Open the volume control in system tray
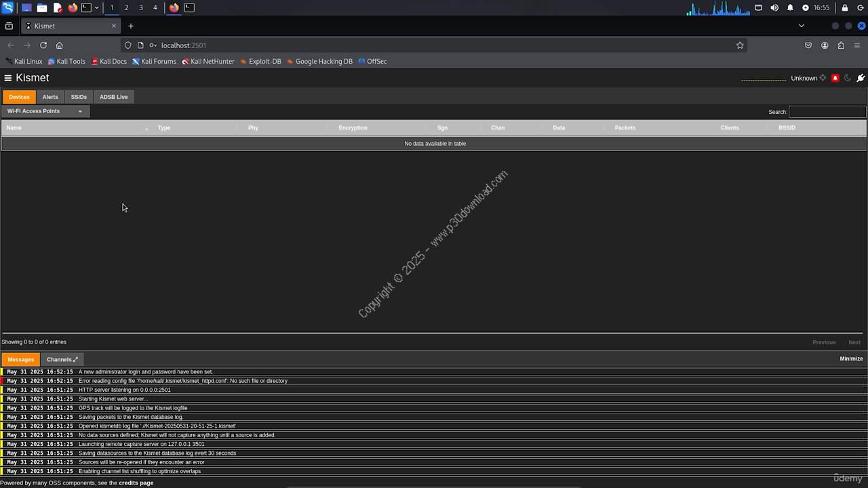 click(774, 7)
